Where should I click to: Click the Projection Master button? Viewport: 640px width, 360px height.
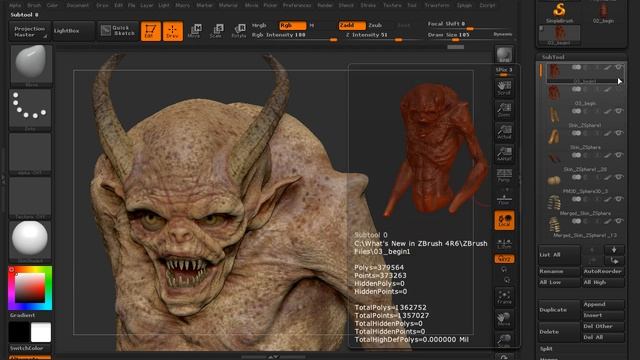[29, 31]
